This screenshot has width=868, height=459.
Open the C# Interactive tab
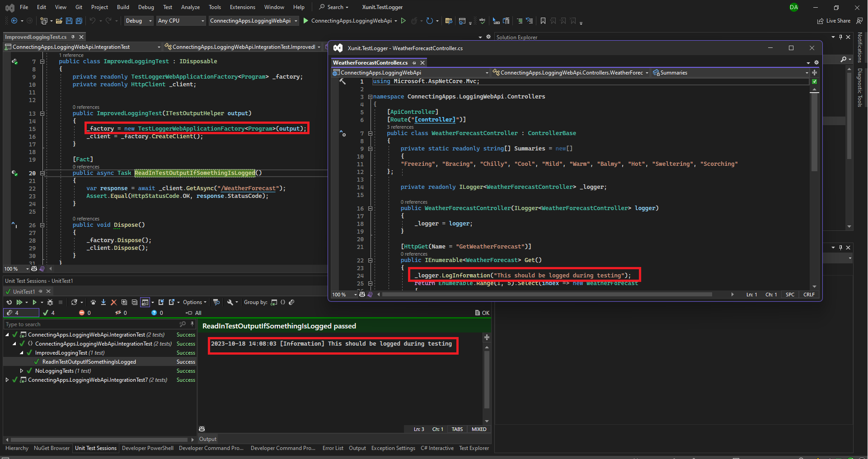[x=437, y=448]
